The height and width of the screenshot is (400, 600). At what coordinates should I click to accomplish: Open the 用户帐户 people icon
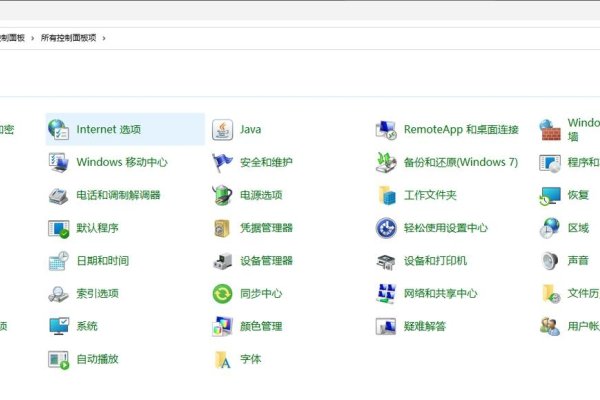coord(550,327)
